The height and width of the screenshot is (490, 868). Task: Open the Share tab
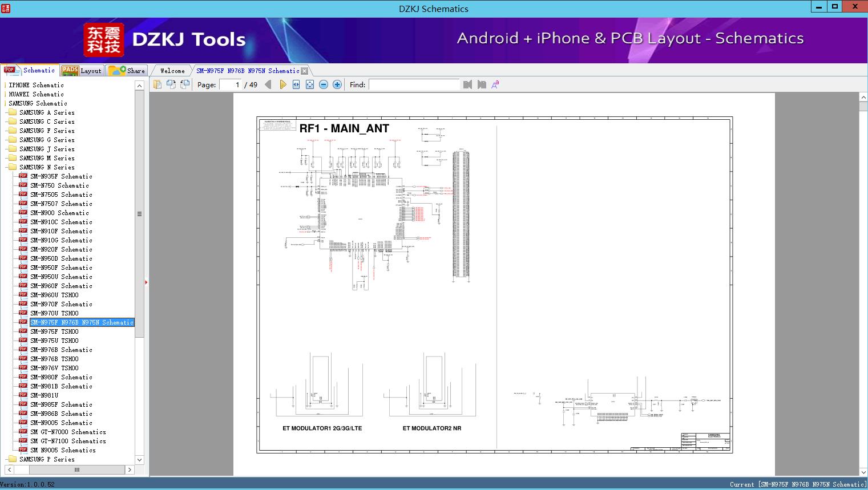click(127, 71)
